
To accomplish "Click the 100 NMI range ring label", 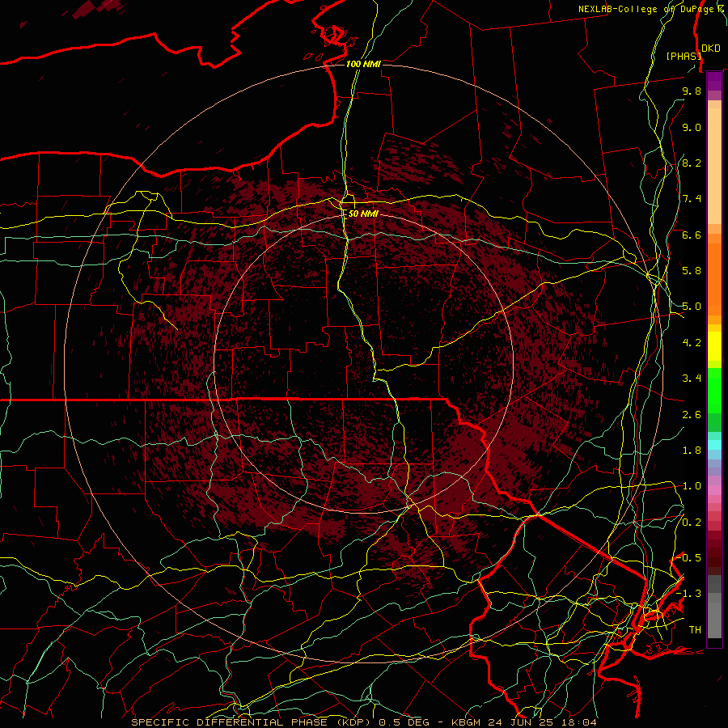I will (x=363, y=64).
